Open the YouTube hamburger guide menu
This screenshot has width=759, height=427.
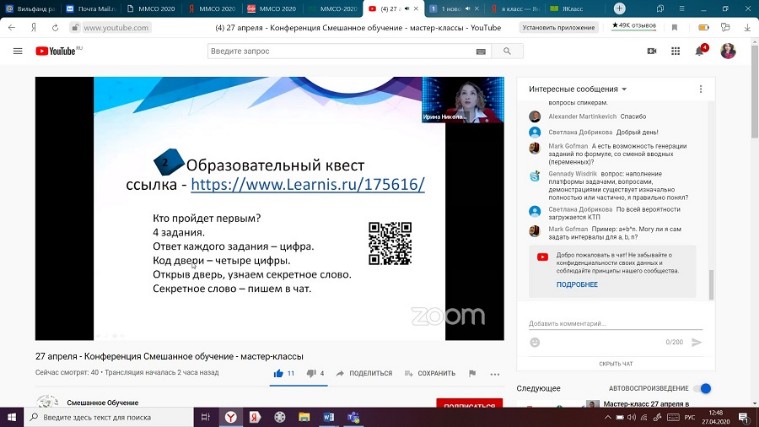tap(17, 51)
